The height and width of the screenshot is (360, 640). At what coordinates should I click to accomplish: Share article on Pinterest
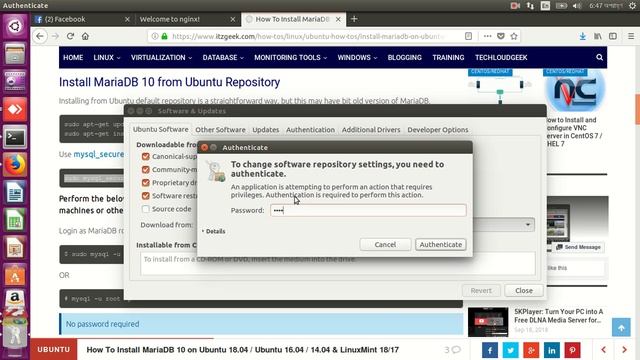(572, 350)
